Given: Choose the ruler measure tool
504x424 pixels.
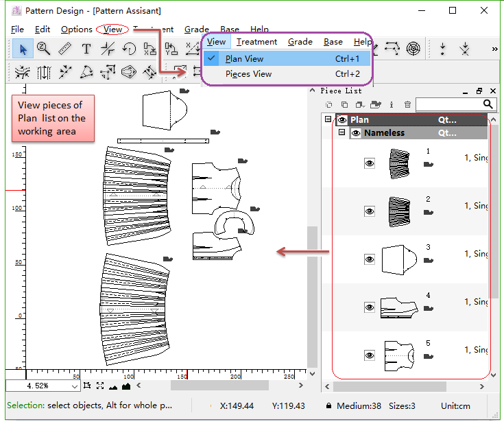Looking at the screenshot, I should [65, 49].
